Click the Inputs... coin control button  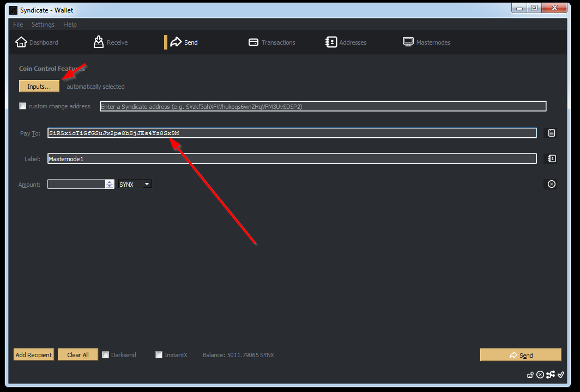39,87
